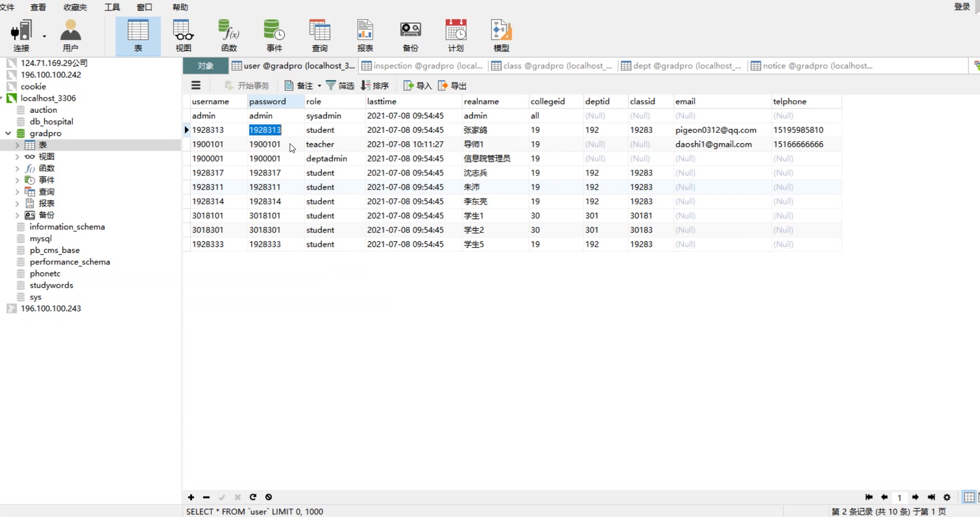Open the View (视图) toolbar icon
The image size is (980, 517).
(x=183, y=36)
